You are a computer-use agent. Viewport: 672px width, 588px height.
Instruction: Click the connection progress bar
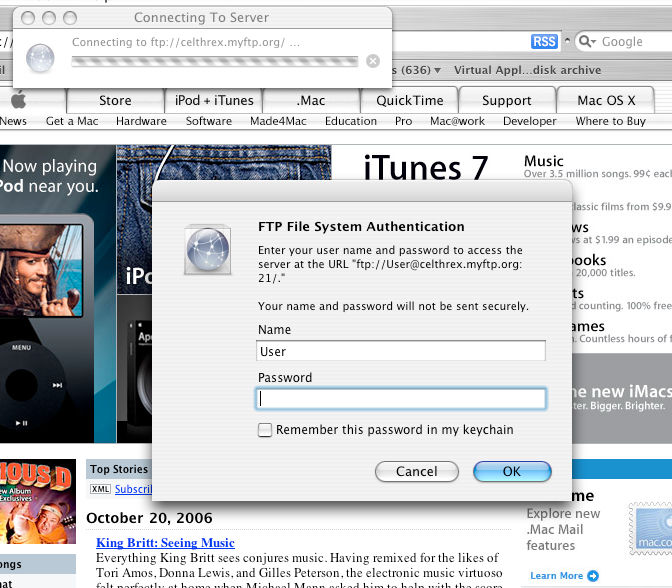[215, 62]
